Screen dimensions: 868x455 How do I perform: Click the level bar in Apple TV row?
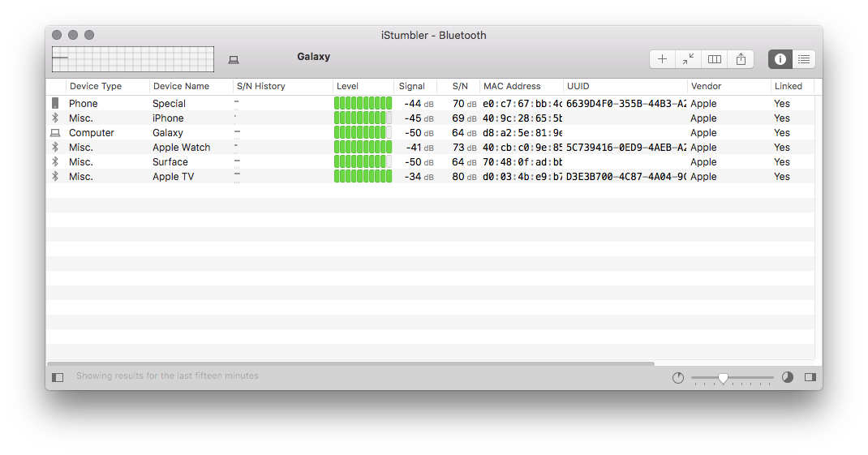pos(363,177)
